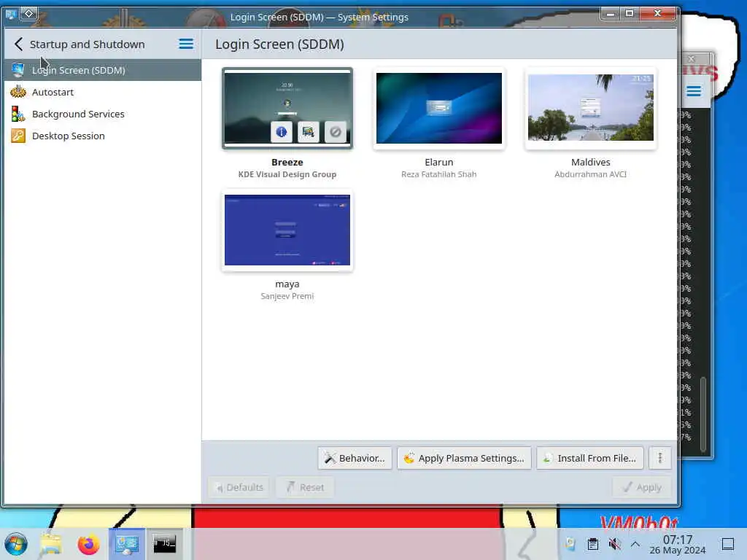
Task: Minimize the System Settings window
Action: (610, 14)
